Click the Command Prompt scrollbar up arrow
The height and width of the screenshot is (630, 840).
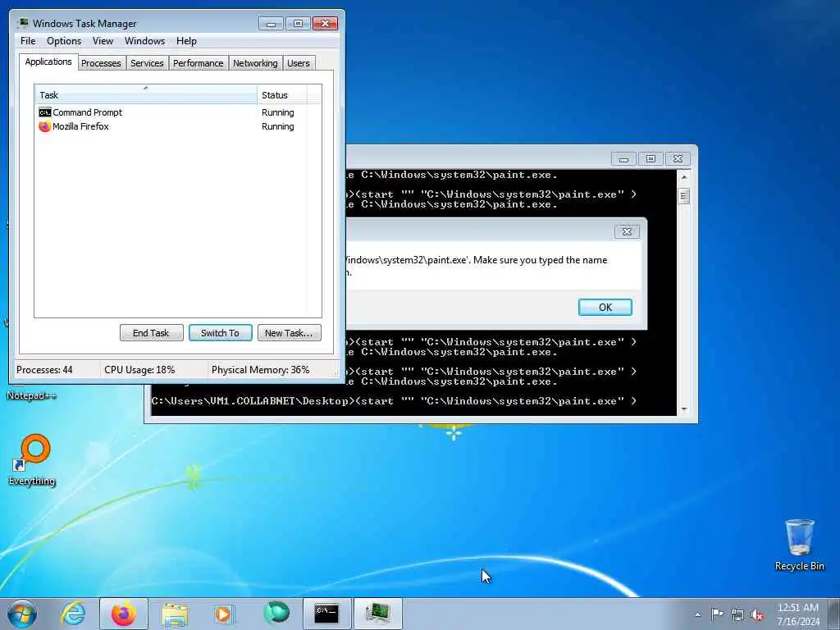coord(684,177)
